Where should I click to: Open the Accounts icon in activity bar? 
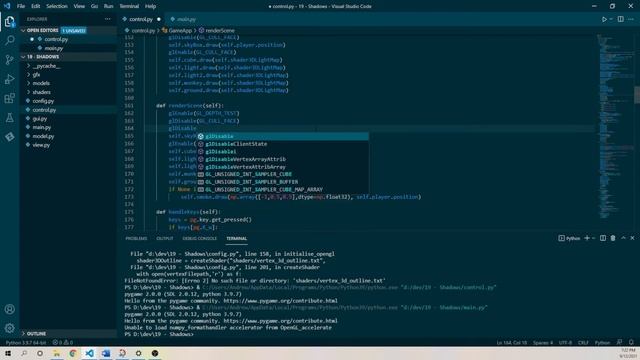click(x=9, y=309)
